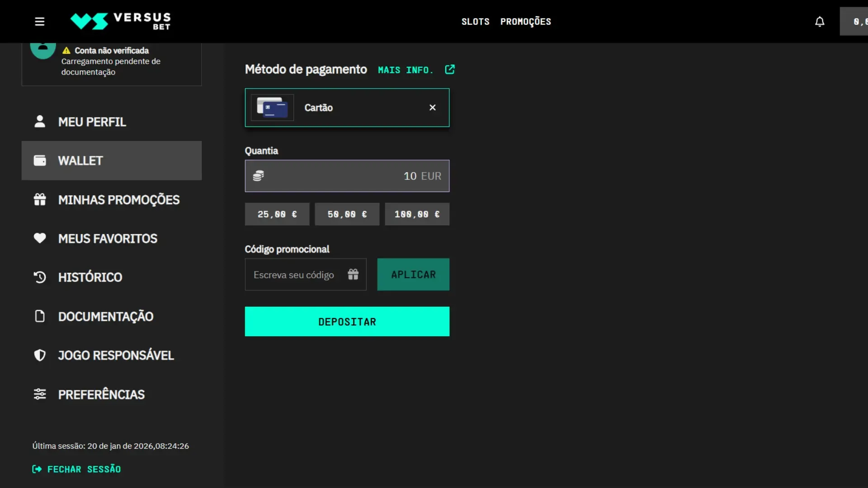Screen dimensions: 868x488
Task: Open the hamburger menu icon
Action: (40, 21)
